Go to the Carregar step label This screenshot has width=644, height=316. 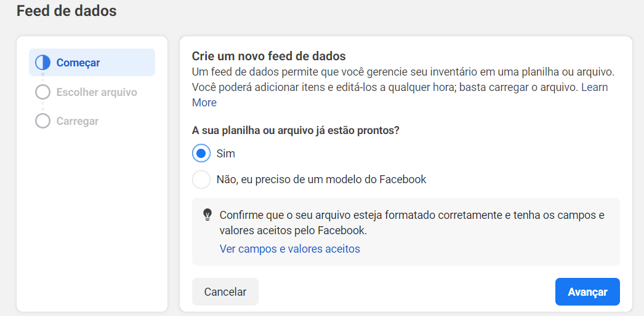coord(78,121)
